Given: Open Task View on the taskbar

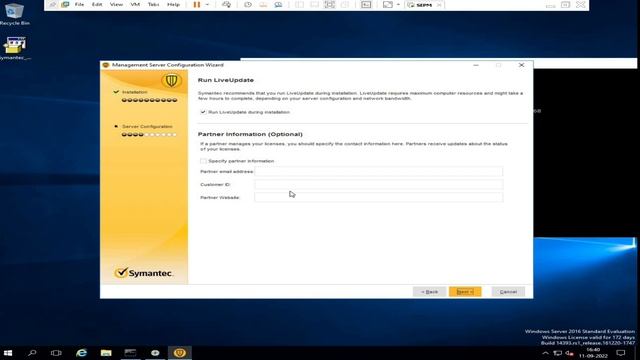Looking at the screenshot, I should click(56, 353).
